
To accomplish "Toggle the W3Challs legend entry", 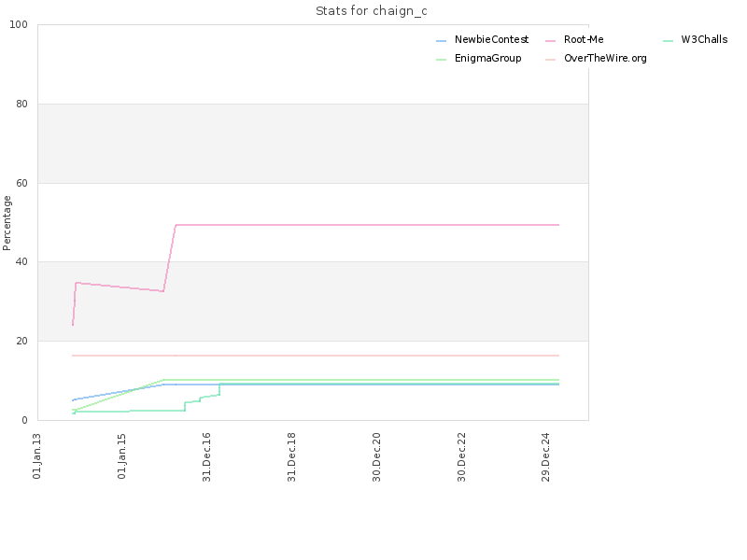I will (x=695, y=39).
